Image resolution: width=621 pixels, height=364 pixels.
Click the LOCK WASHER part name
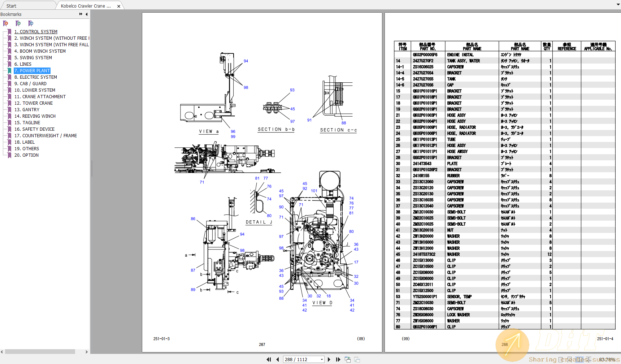tap(458, 315)
